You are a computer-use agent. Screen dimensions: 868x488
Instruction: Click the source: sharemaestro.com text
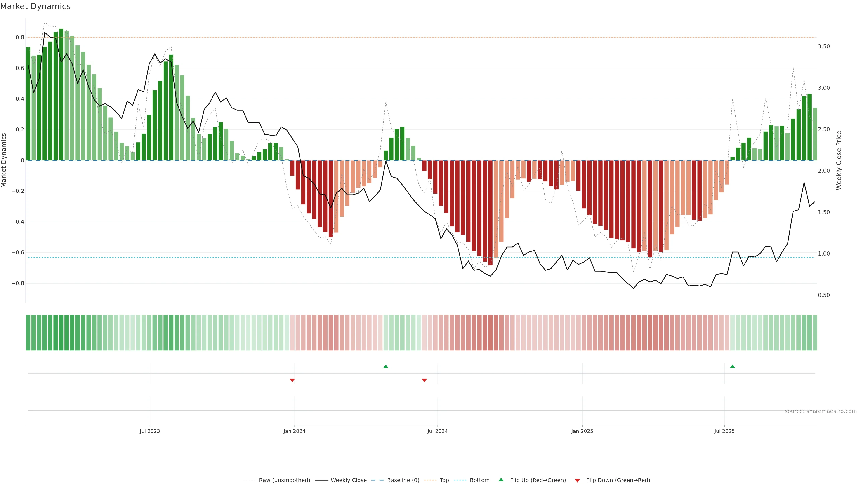pyautogui.click(x=821, y=411)
